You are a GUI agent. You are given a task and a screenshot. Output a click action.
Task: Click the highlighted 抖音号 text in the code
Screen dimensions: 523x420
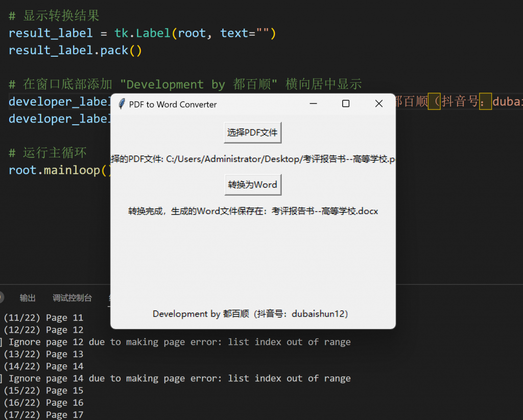point(461,102)
